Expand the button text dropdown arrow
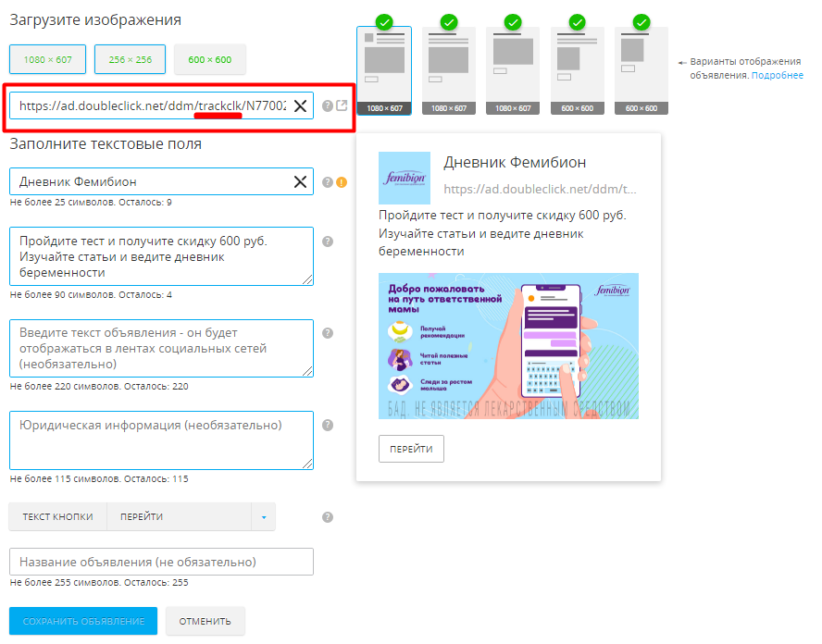The width and height of the screenshot is (822, 644). pyautogui.click(x=264, y=517)
